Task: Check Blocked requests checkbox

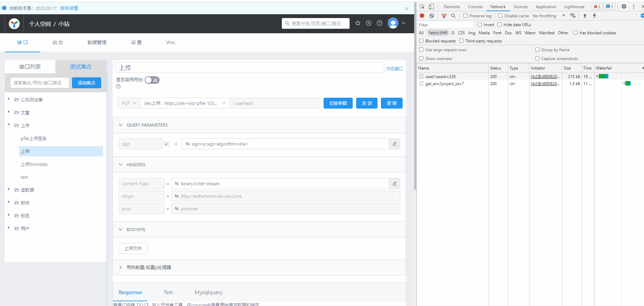Action: click(x=421, y=41)
